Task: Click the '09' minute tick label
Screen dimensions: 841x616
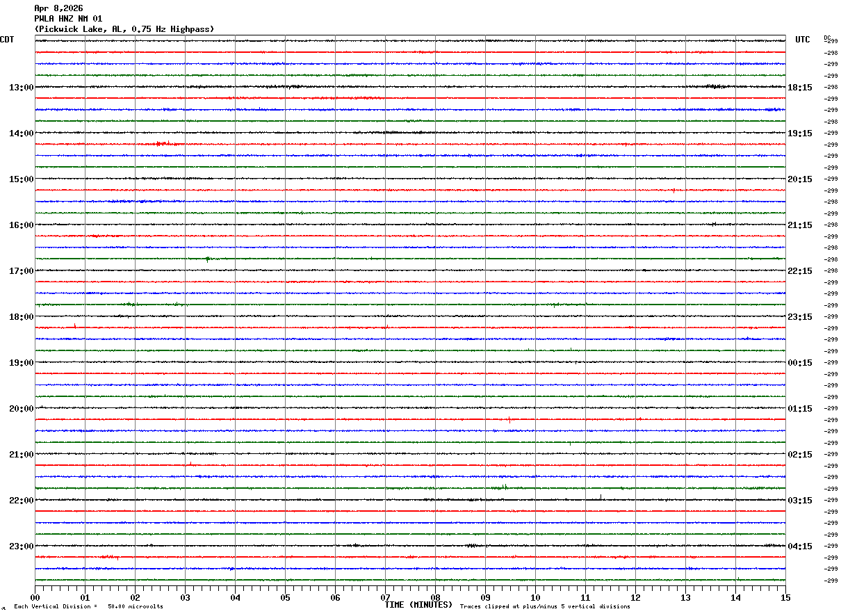Action: [485, 597]
